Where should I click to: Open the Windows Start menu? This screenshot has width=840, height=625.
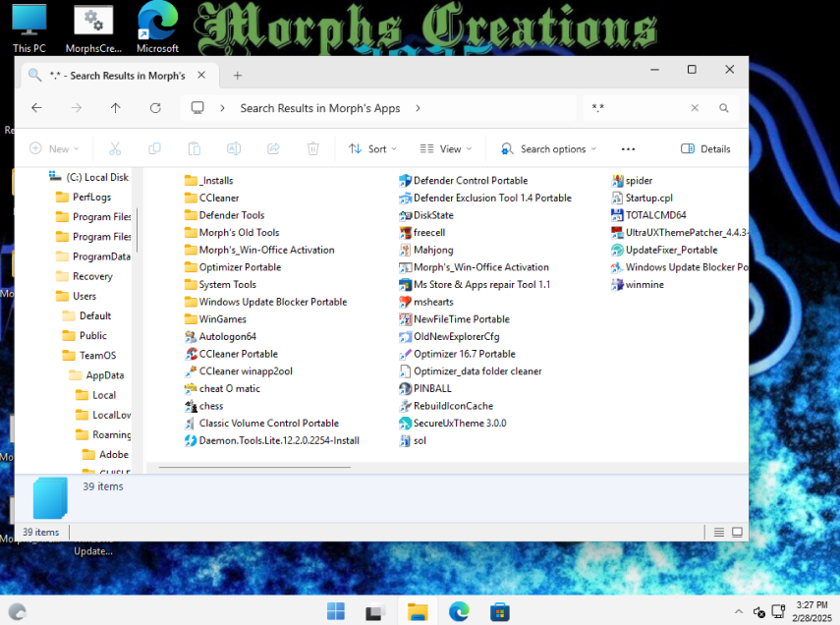[x=336, y=611]
